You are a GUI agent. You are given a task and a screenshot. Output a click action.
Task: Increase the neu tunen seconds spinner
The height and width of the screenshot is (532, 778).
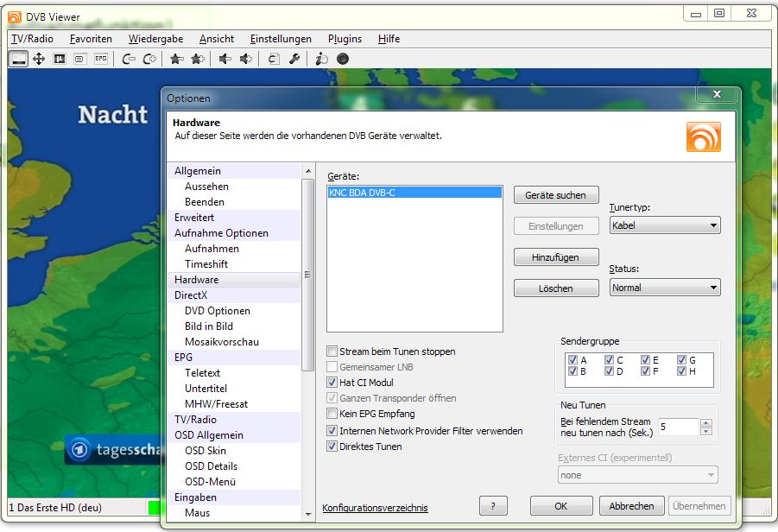point(706,423)
